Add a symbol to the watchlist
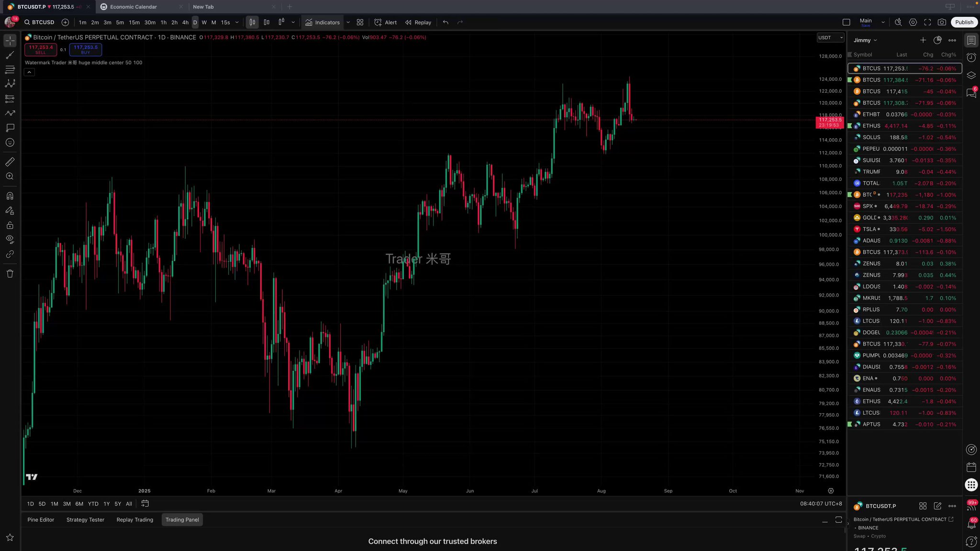 (923, 40)
